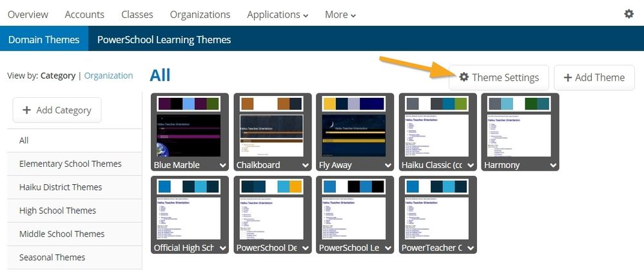
Task: Click the yellow swatch on Fly Away
Action: [x=330, y=104]
